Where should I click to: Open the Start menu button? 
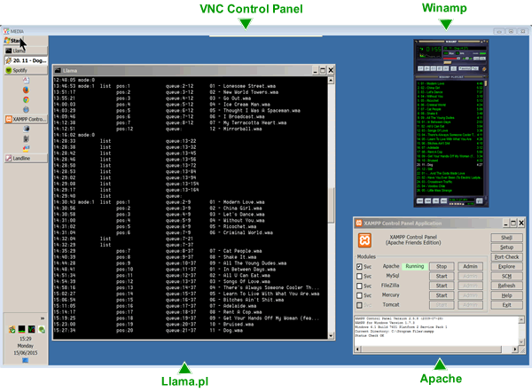click(14, 41)
